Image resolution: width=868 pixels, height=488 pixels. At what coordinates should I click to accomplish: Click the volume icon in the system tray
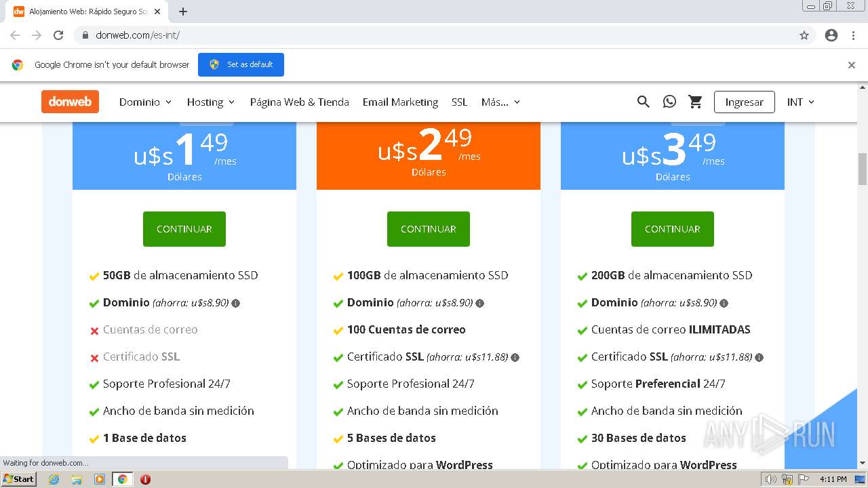[770, 479]
